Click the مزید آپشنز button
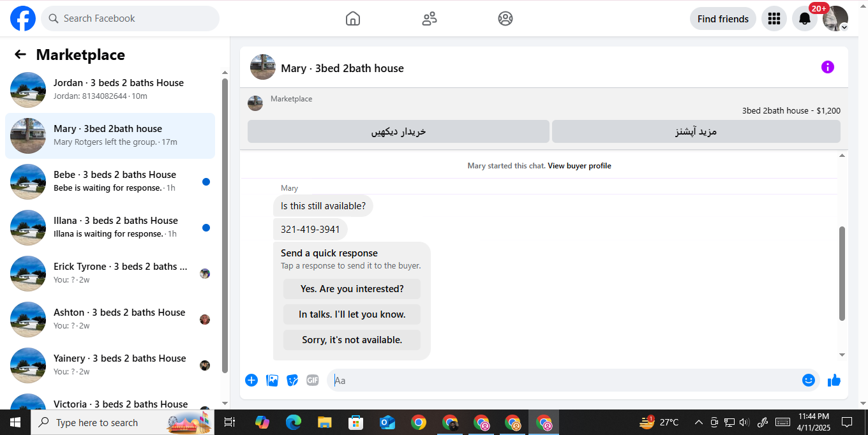 click(x=696, y=131)
